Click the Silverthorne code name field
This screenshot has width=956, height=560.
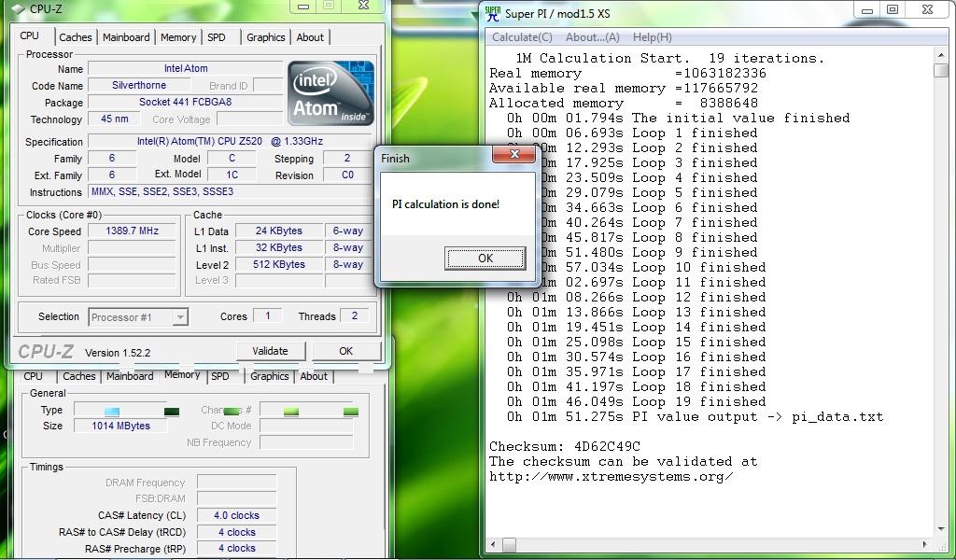[139, 85]
